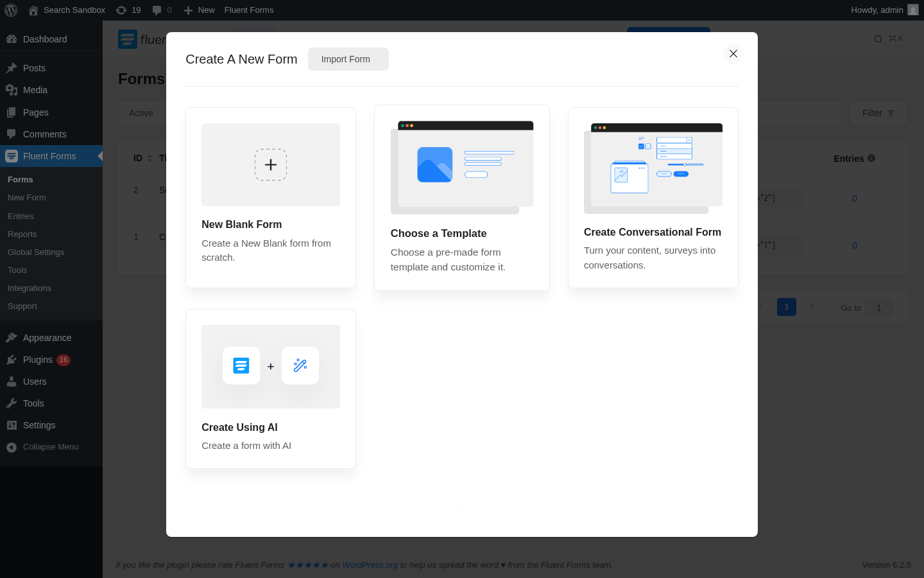Open the Entries submenu link

21,216
